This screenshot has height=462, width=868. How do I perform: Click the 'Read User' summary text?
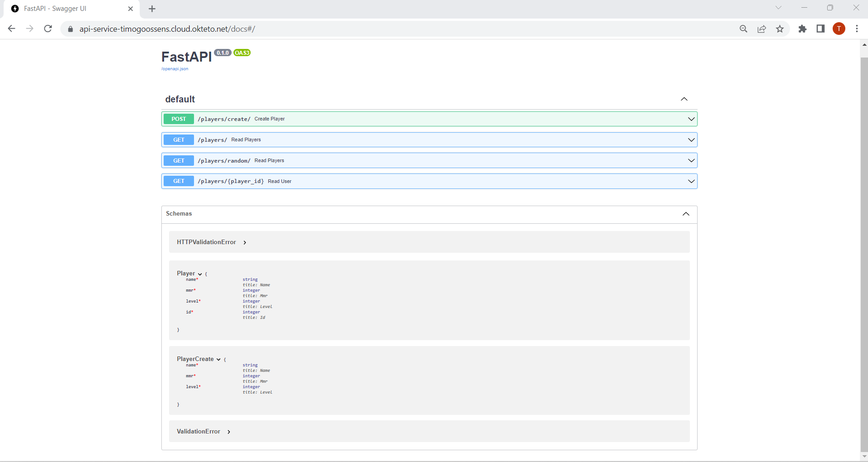pyautogui.click(x=280, y=181)
